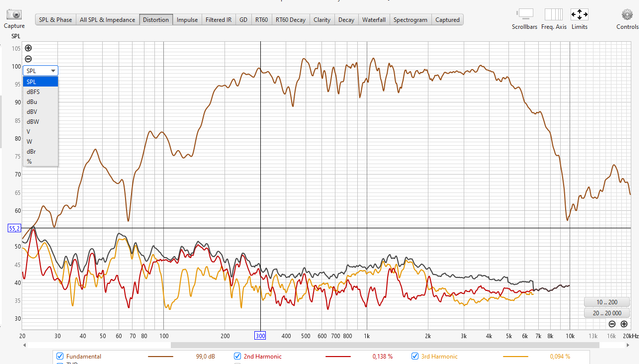Click the 0,094 % harmonic value
The width and height of the screenshot is (639, 364).
click(x=560, y=357)
